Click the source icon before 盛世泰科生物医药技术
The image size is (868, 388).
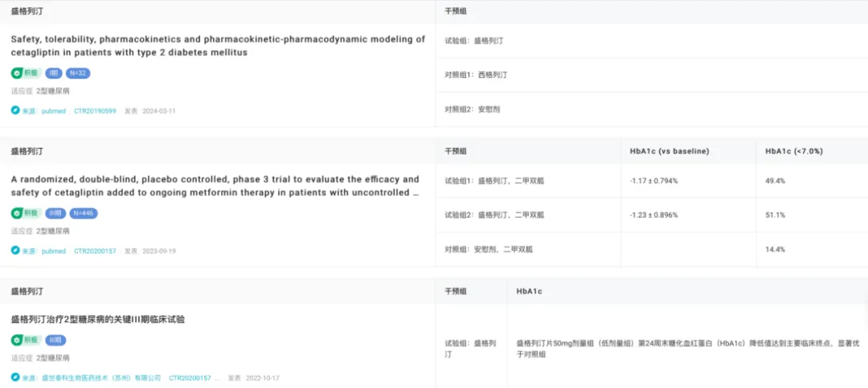pos(15,378)
